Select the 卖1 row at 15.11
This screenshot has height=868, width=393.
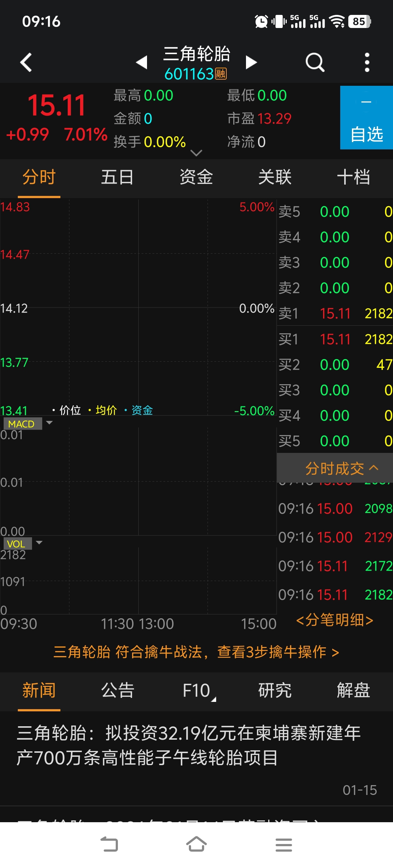point(335,313)
